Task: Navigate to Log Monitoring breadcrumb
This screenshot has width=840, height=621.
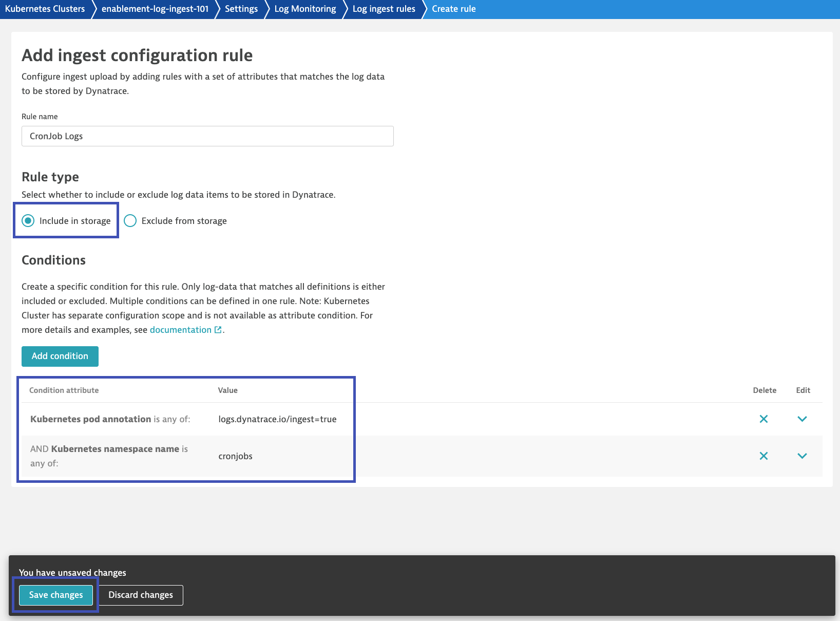Action: click(305, 9)
